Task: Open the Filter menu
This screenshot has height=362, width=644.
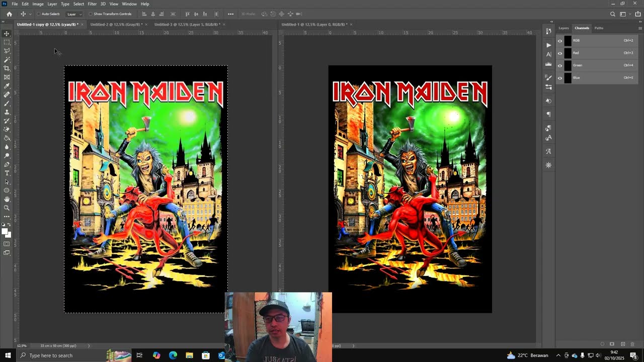Action: [92, 4]
